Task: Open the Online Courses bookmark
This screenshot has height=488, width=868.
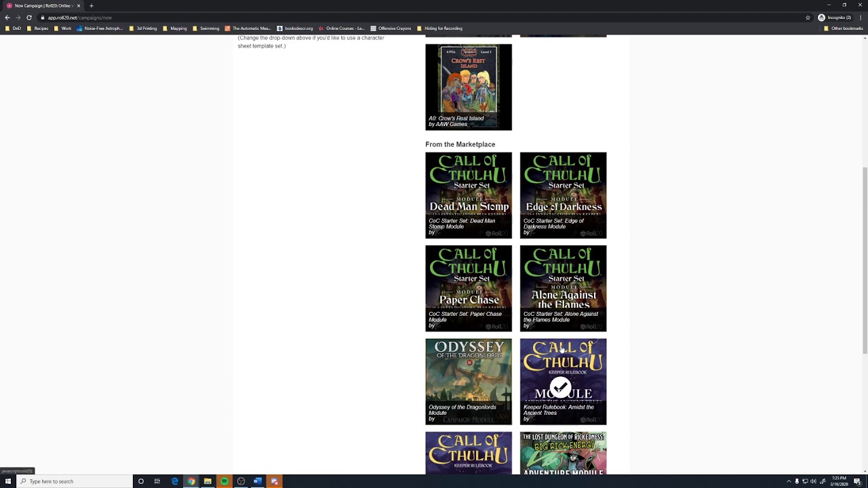Action: pos(342,28)
